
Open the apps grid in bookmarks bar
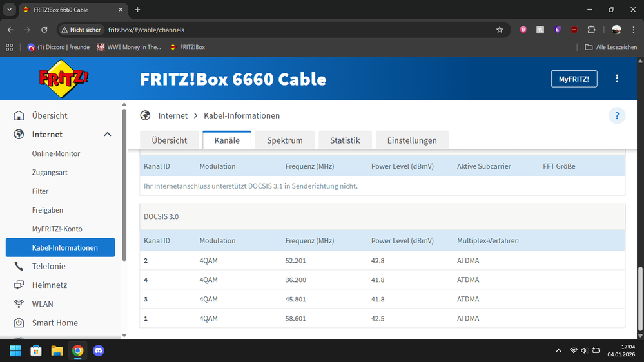tap(10, 47)
